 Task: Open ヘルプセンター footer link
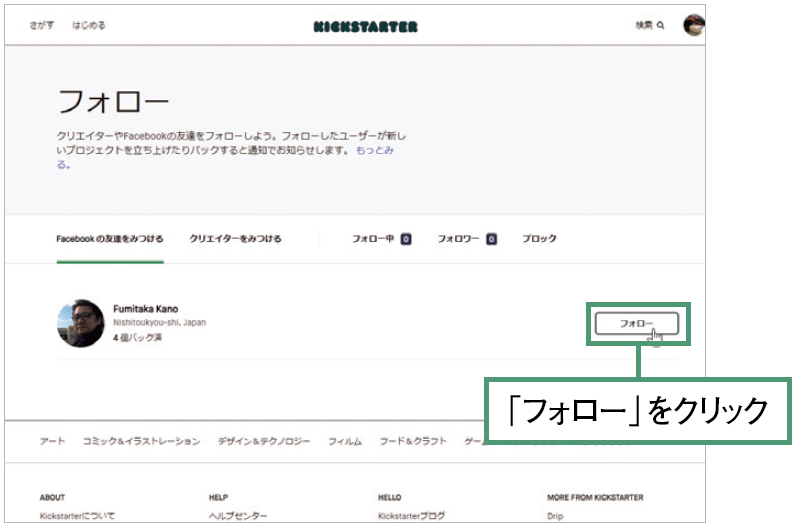pyautogui.click(x=238, y=516)
